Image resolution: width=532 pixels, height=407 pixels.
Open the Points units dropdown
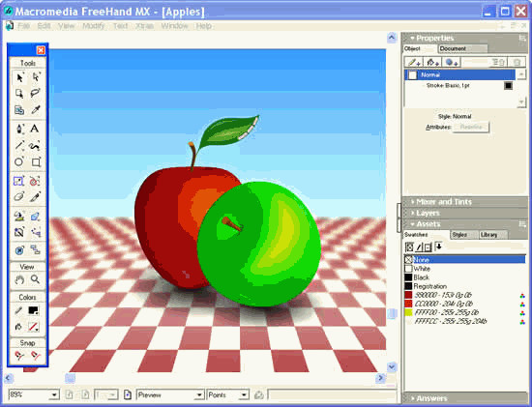click(x=244, y=394)
